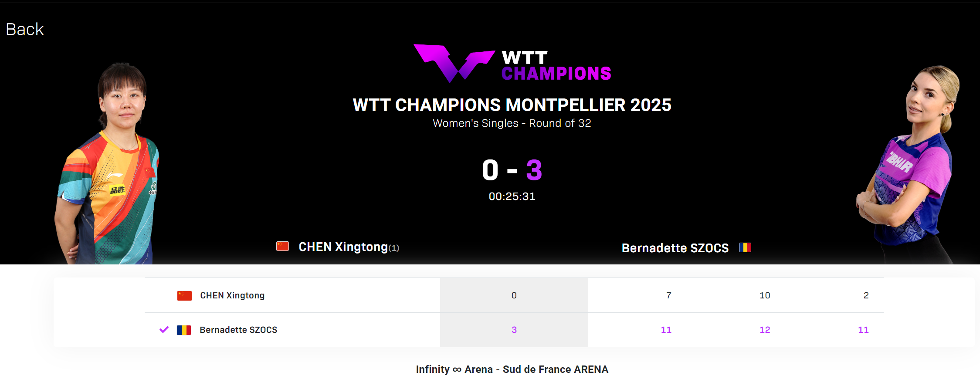This screenshot has height=379, width=980.
Task: Select Bernadette SZOCS in score table
Action: [x=238, y=330]
